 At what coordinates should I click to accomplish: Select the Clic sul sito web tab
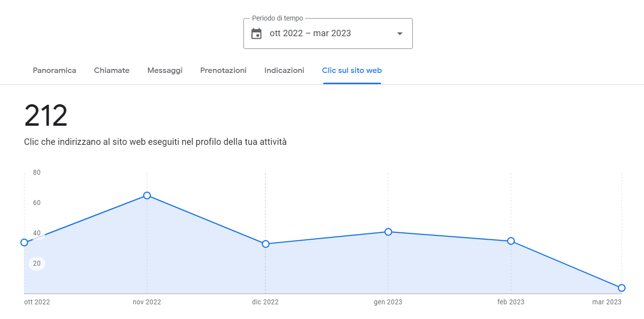pos(352,70)
